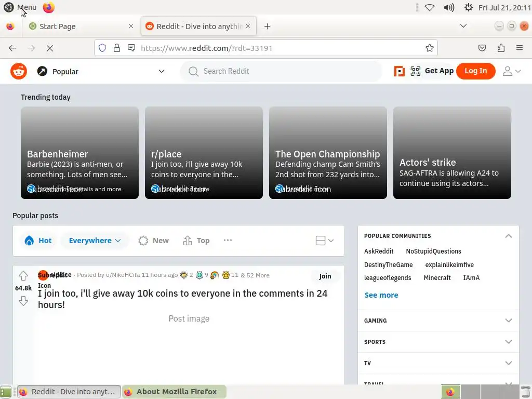The width and height of the screenshot is (532, 399).
Task: Open the AskReddit community link
Action: (379, 251)
